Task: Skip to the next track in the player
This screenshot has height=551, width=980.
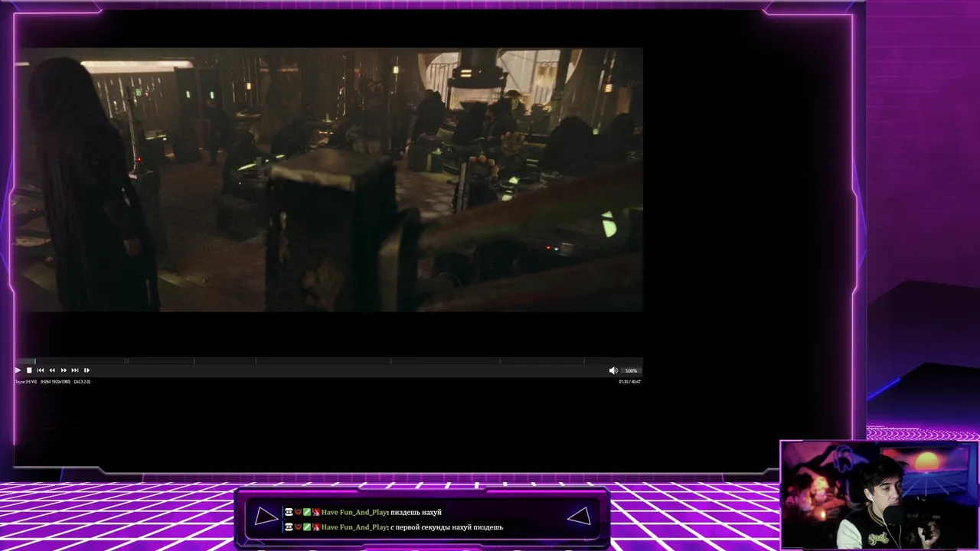Action: coord(75,370)
